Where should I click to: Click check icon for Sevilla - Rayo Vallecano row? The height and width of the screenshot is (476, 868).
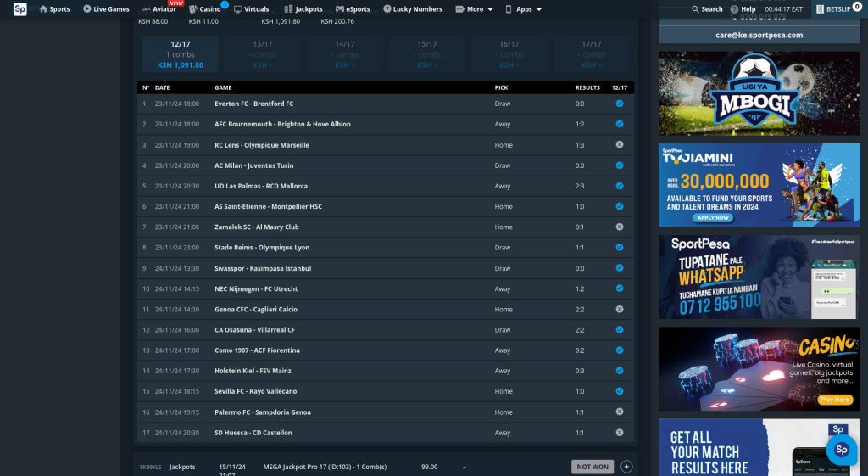[620, 391]
